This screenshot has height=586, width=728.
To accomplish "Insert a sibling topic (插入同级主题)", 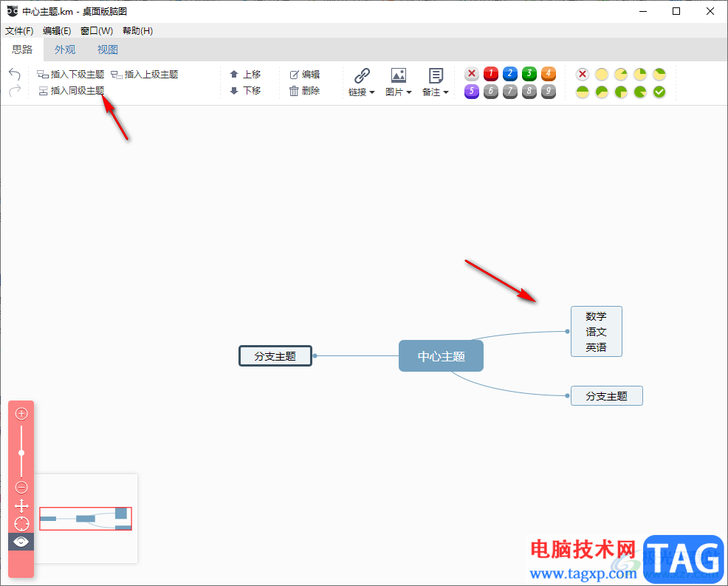I will (71, 91).
